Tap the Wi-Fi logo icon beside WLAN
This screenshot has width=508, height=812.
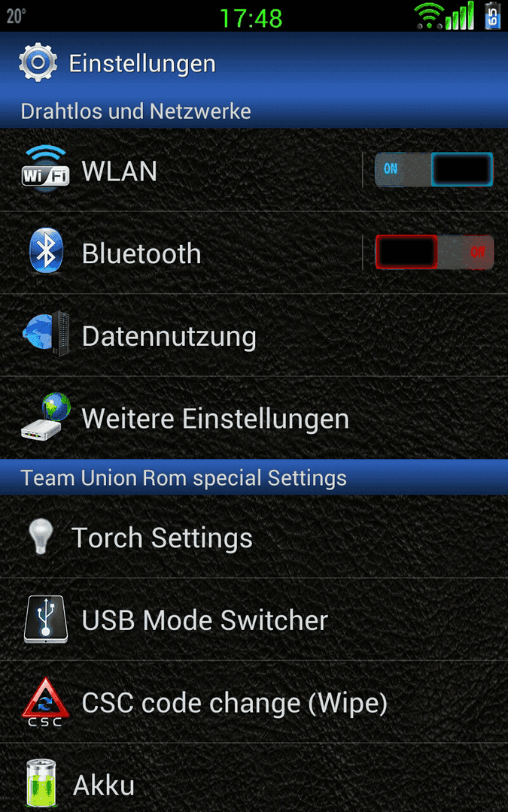(x=45, y=169)
